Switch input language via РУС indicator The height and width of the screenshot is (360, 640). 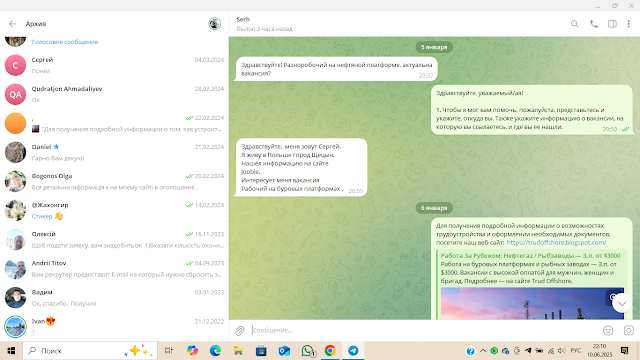576,351
